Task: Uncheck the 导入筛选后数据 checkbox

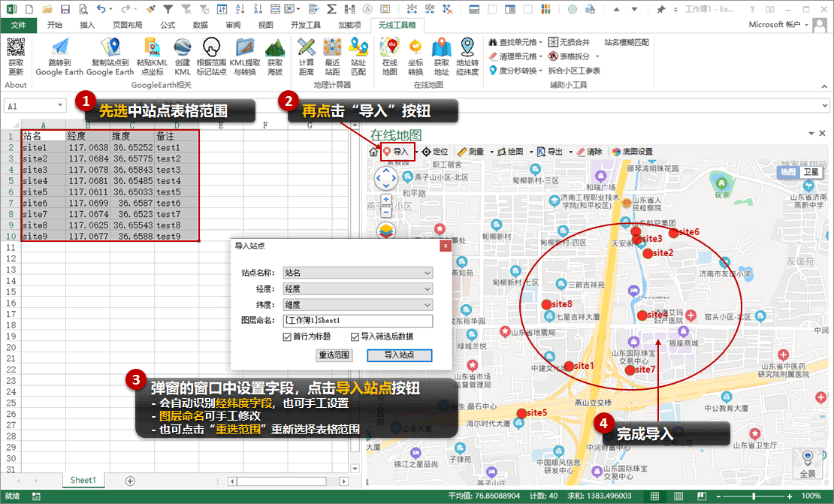Action: click(x=355, y=337)
